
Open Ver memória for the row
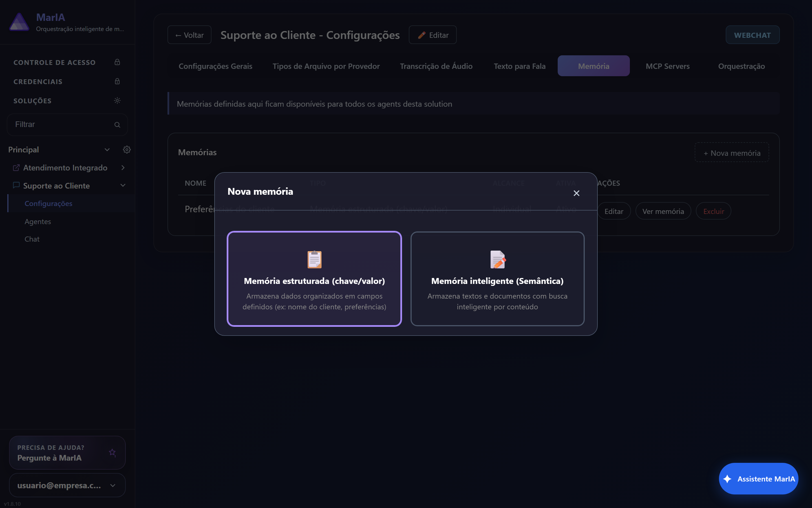tap(663, 211)
